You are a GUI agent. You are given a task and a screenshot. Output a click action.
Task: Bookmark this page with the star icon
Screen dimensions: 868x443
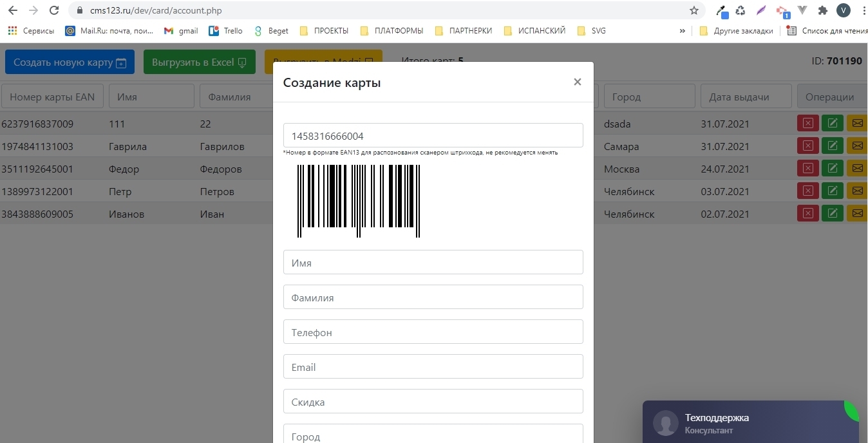coord(693,10)
